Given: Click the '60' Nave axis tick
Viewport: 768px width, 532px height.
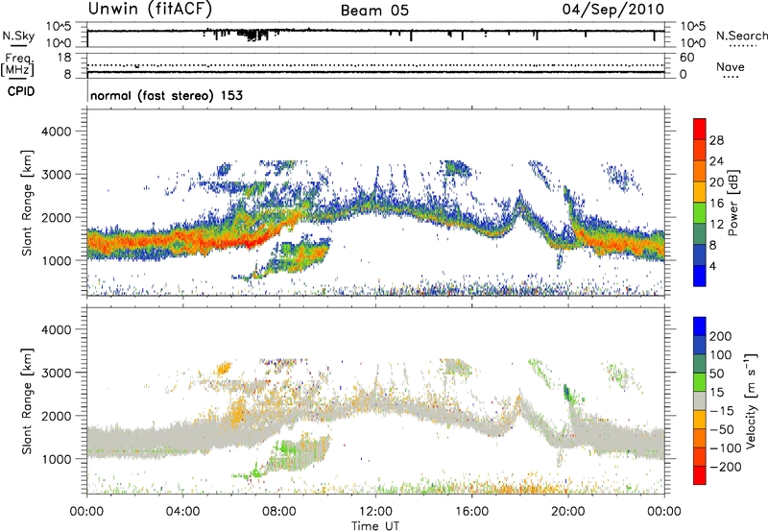Looking at the screenshot, I should [x=687, y=58].
